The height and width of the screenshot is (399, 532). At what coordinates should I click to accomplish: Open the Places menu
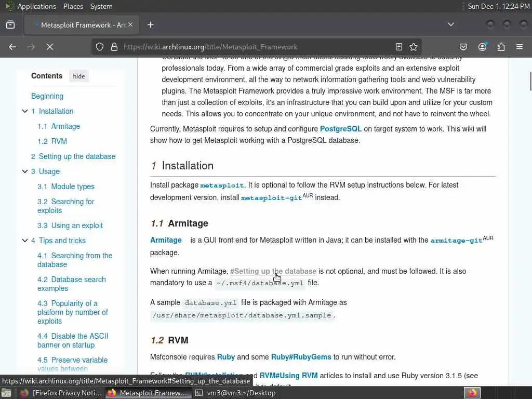73,6
